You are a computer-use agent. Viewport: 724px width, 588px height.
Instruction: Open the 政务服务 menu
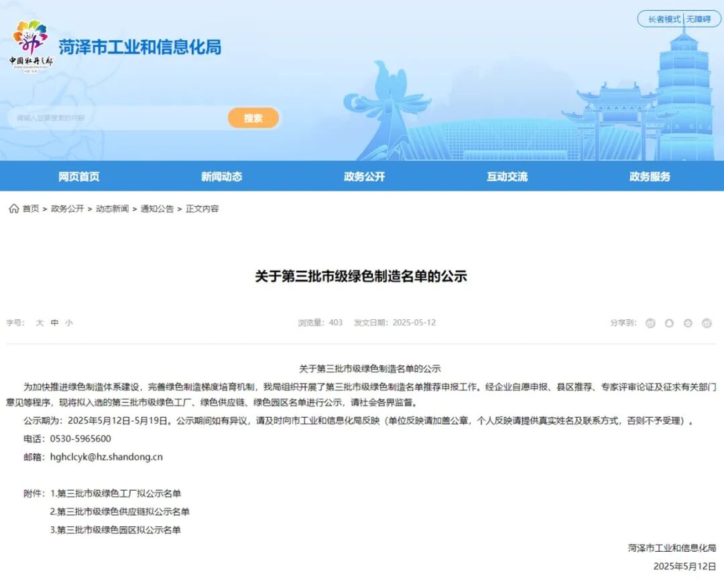(x=649, y=176)
